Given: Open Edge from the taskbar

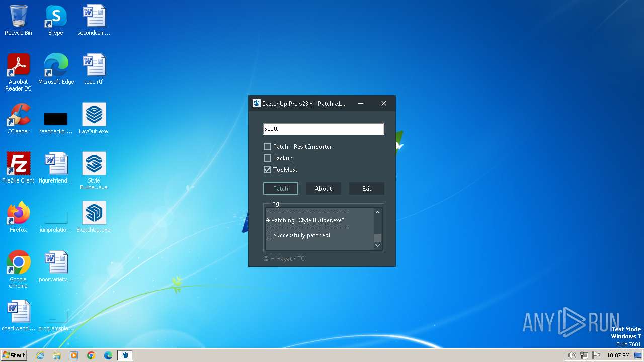Looking at the screenshot, I should (108, 355).
